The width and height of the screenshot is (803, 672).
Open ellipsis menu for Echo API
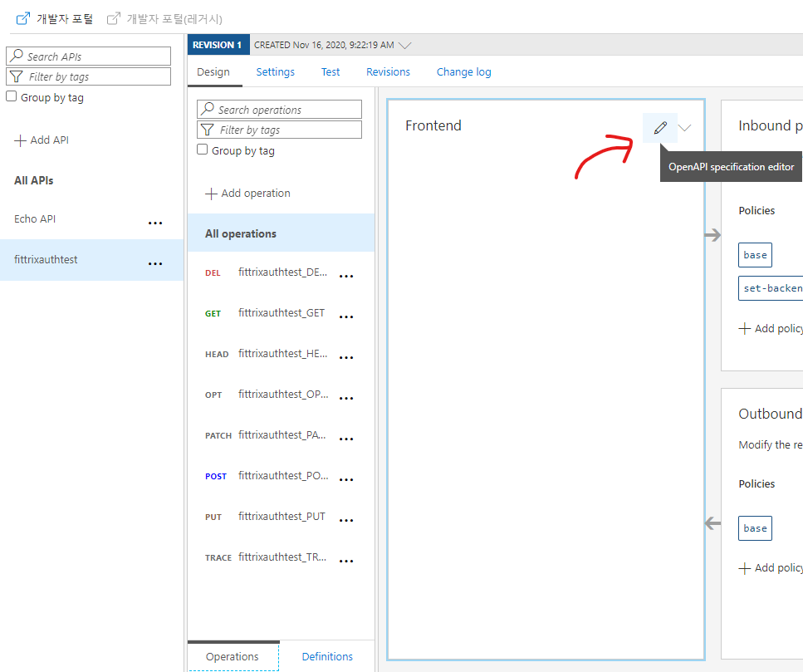155,223
